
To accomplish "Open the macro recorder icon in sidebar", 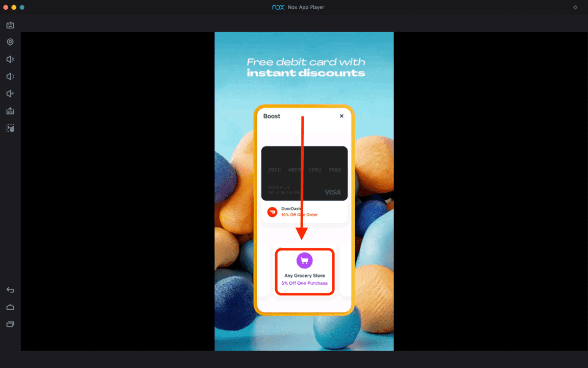I will point(10,128).
